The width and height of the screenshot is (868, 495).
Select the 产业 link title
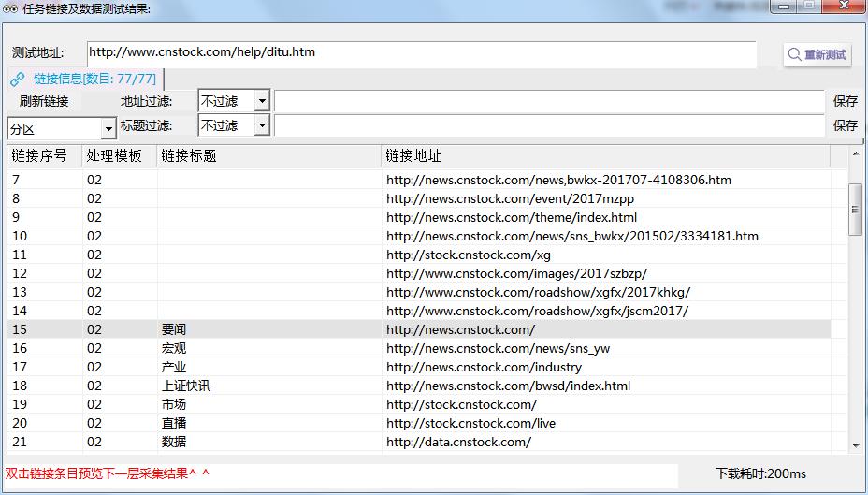click(174, 367)
